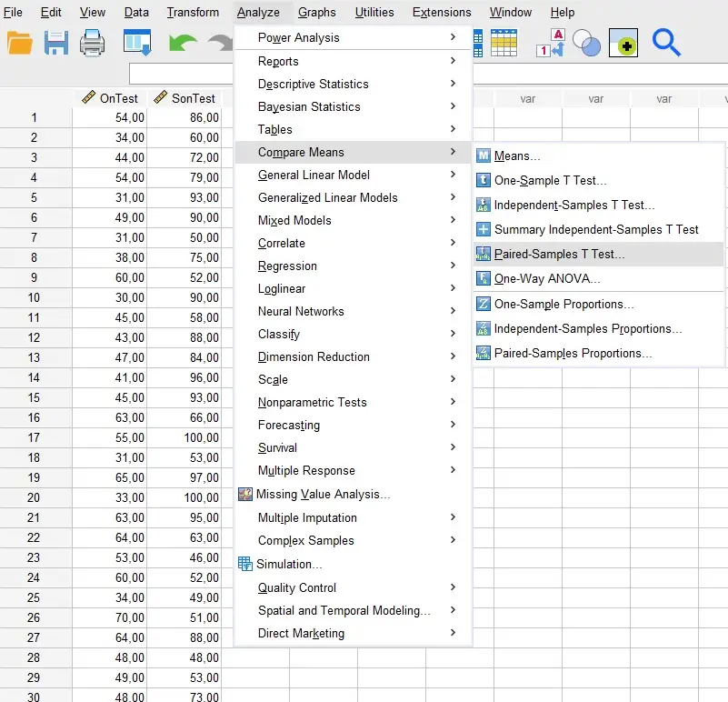Select Mixed Models in the Analyze menu
This screenshot has width=728, height=702.
pos(354,220)
